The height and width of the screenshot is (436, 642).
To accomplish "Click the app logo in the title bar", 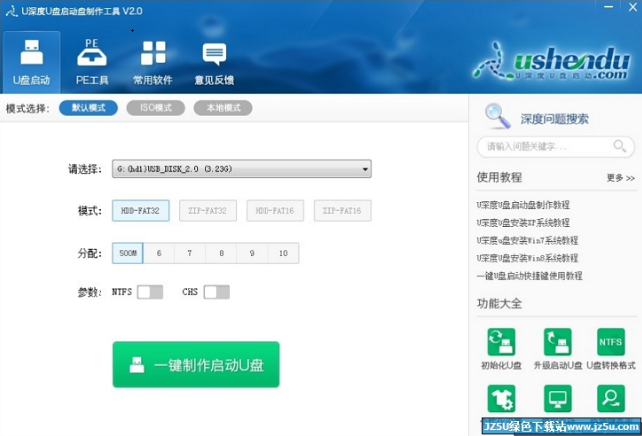I will click(x=11, y=11).
